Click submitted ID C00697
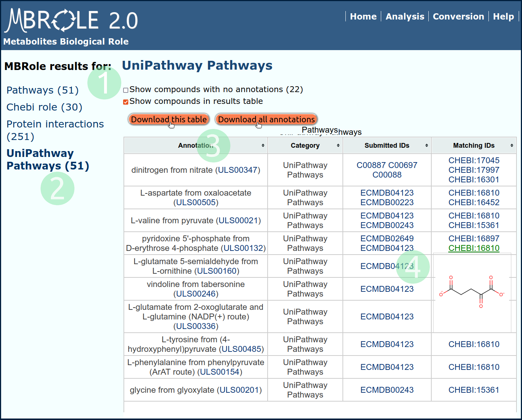Image resolution: width=522 pixels, height=420 pixels. pos(403,165)
